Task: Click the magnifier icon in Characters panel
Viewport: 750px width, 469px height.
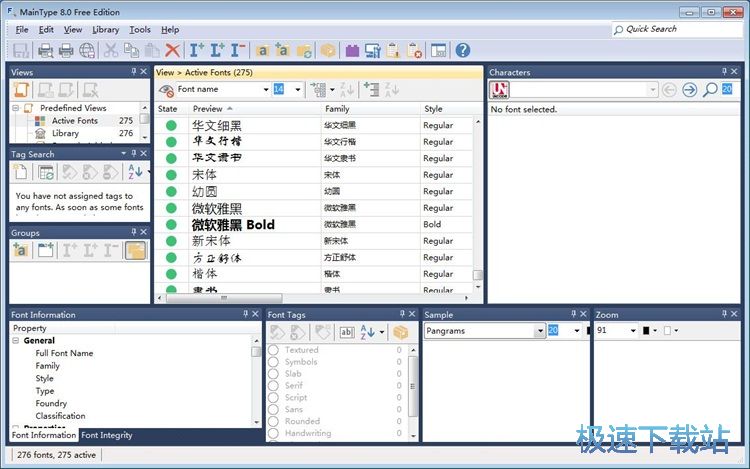Action: [x=709, y=90]
